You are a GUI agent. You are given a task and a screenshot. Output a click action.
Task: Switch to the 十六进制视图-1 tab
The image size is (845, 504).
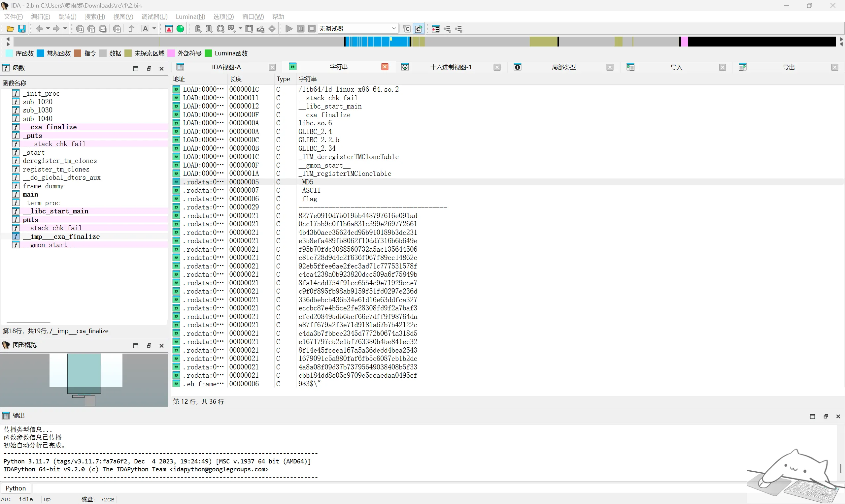(451, 67)
